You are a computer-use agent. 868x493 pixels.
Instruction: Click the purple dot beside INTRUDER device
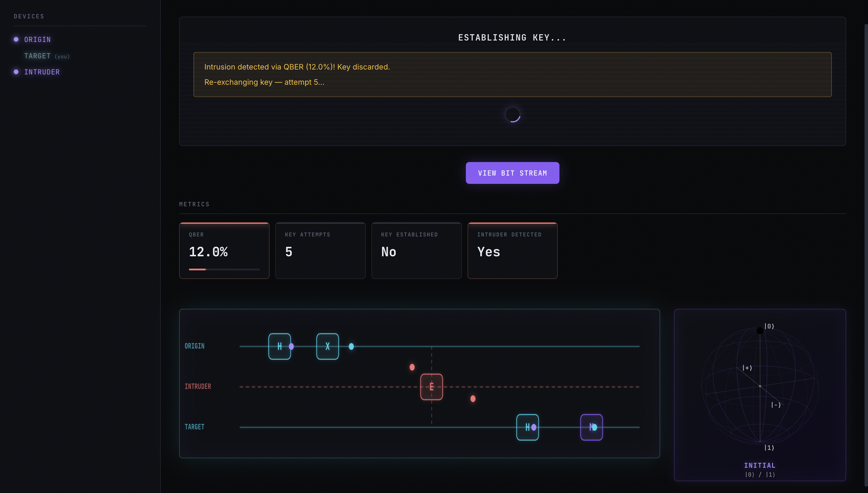pyautogui.click(x=16, y=72)
